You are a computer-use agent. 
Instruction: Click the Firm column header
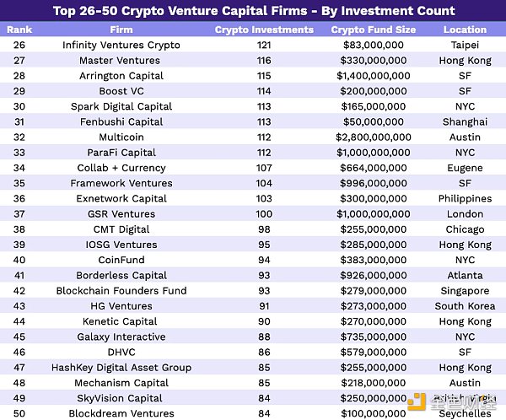[121, 30]
